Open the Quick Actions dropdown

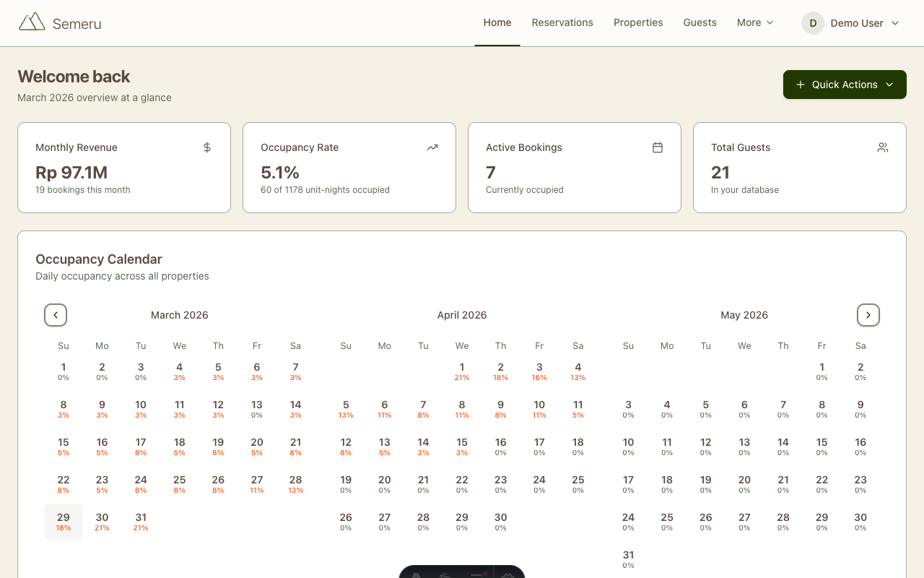click(x=845, y=85)
